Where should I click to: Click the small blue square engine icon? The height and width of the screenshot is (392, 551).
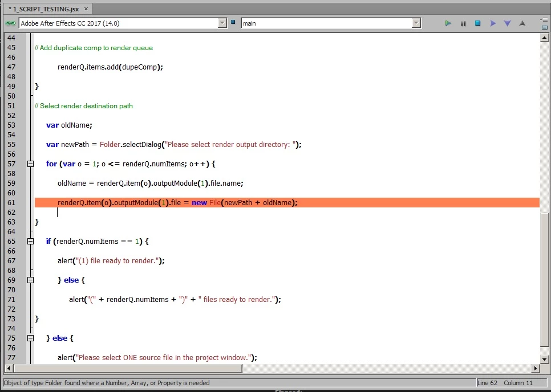(x=233, y=22)
